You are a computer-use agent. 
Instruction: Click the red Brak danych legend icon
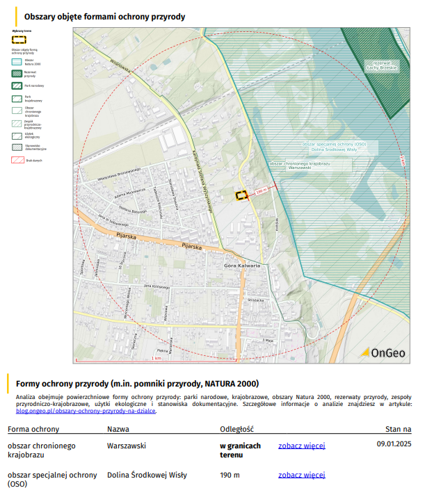[17, 160]
